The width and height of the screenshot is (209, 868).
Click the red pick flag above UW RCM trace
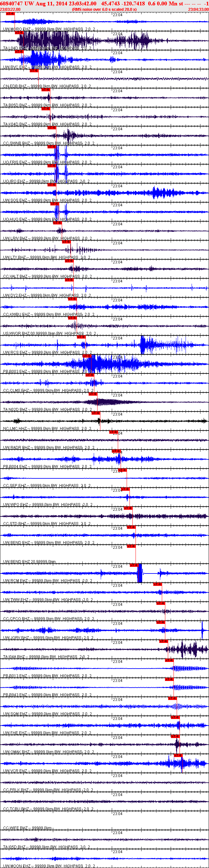point(135,565)
